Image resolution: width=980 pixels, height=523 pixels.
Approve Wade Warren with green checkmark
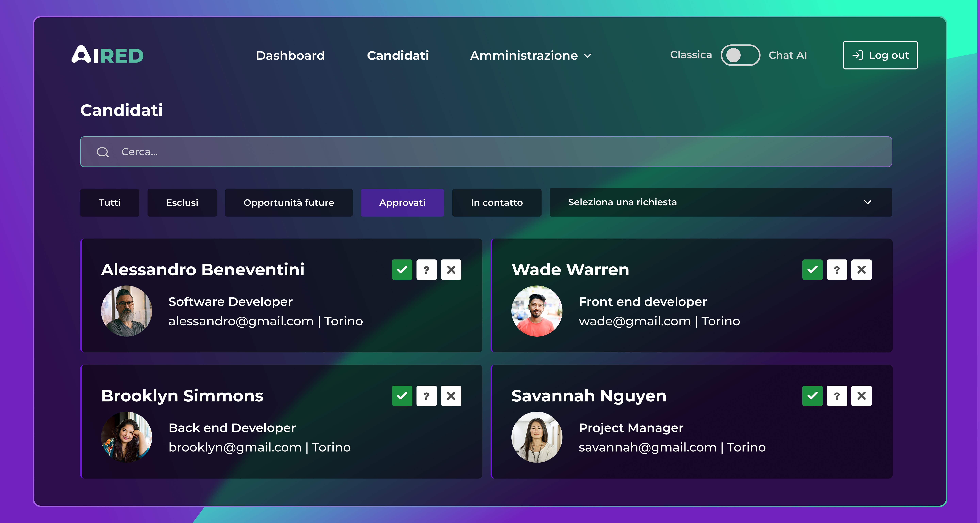coord(813,270)
